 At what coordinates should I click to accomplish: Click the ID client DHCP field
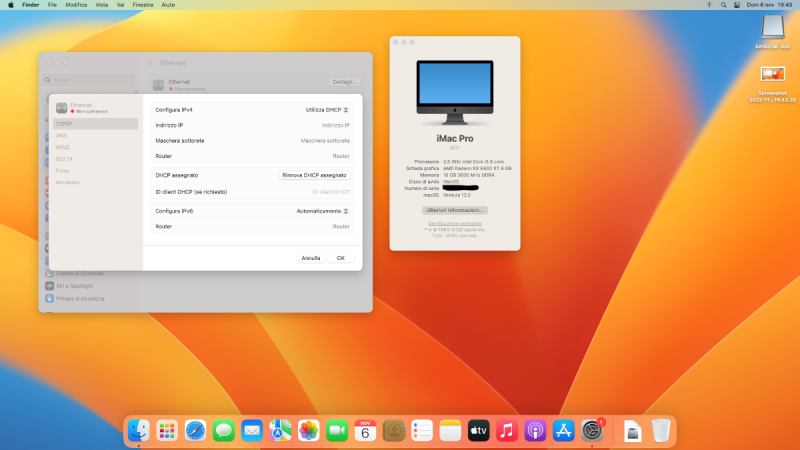pos(253,192)
